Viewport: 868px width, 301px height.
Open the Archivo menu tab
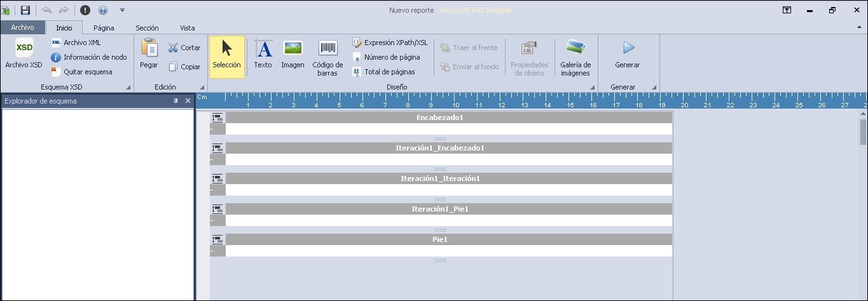pyautogui.click(x=22, y=28)
